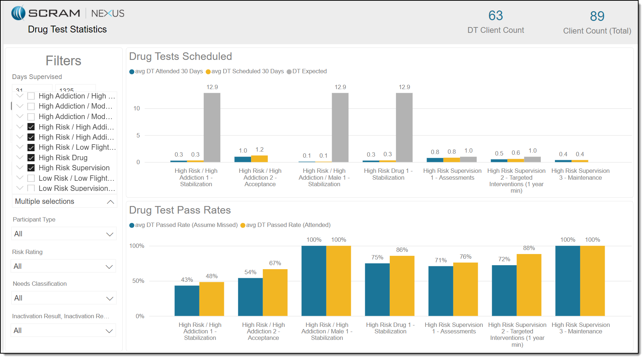Screen dimensions: 644x359
Task: Click the yellow avg DT Scheduled legend dot
Action: pyautogui.click(x=208, y=72)
